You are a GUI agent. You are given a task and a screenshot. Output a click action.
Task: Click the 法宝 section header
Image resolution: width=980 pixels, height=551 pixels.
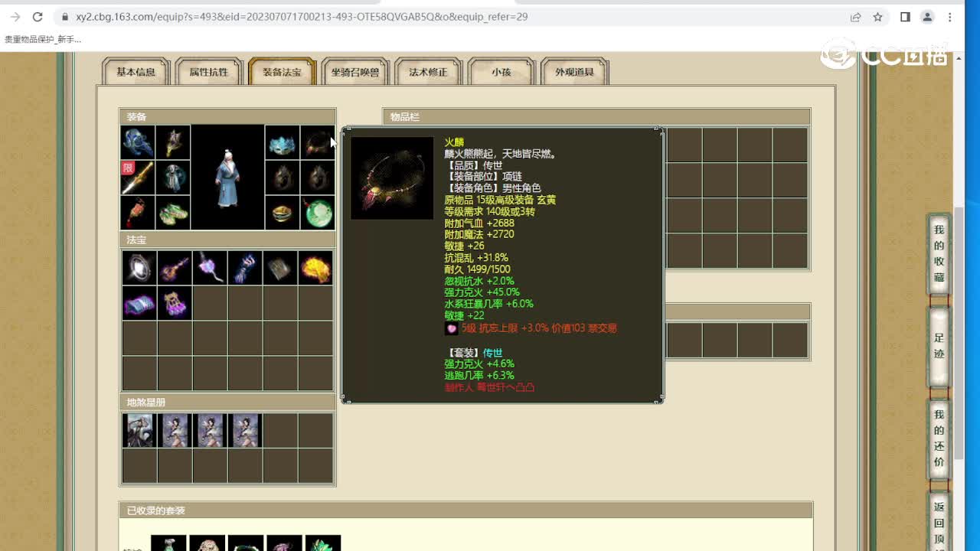click(227, 240)
